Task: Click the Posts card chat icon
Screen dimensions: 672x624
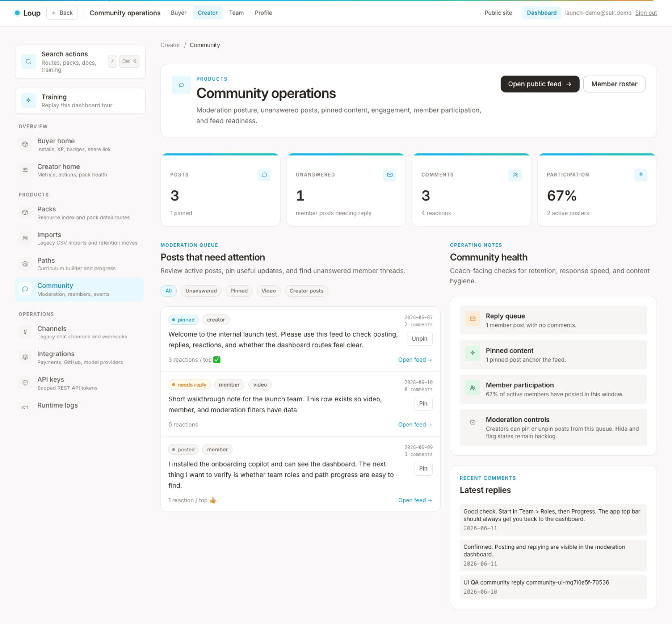Action: pos(264,175)
